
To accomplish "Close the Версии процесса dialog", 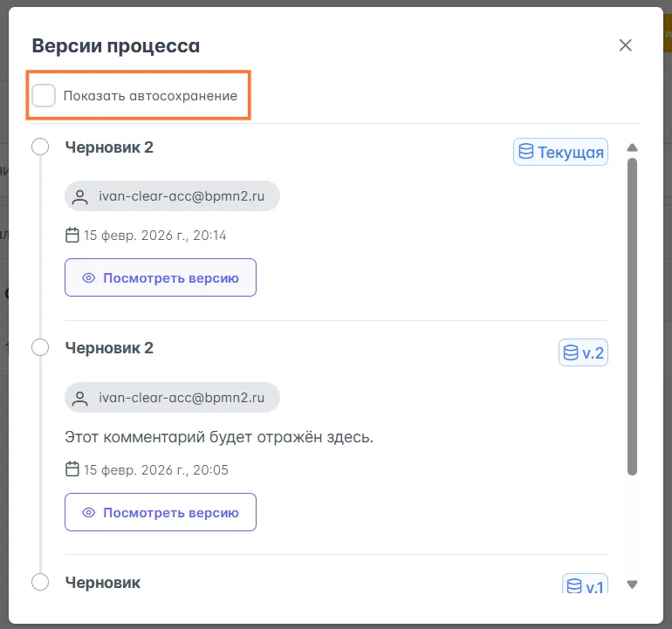I will [625, 45].
